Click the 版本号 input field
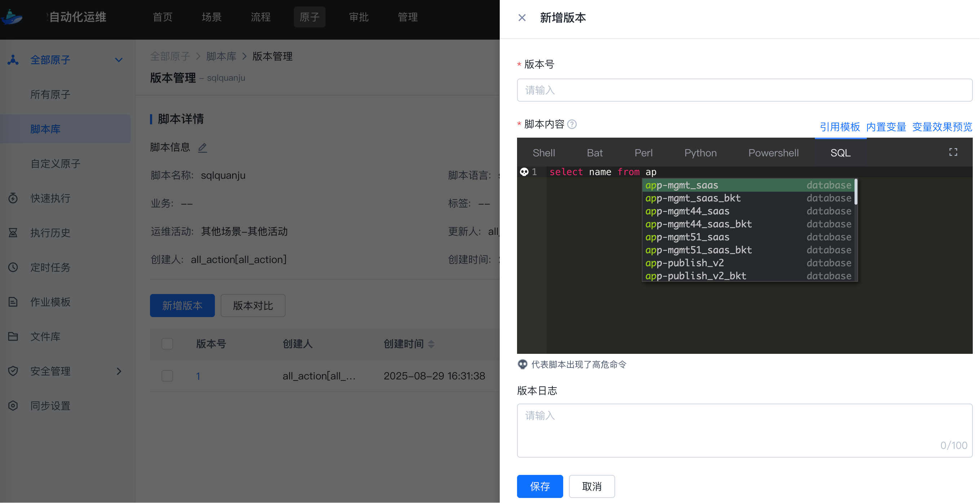980x503 pixels. [744, 90]
